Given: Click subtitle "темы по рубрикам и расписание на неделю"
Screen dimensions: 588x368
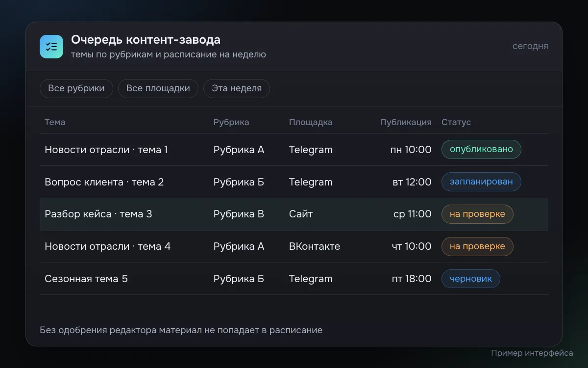Looking at the screenshot, I should (x=169, y=54).
